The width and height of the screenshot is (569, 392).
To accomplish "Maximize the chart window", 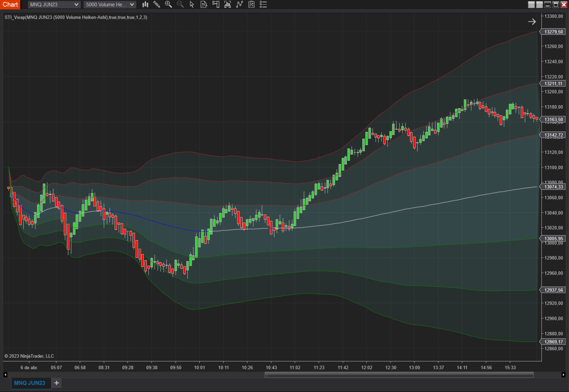I will (x=555, y=5).
